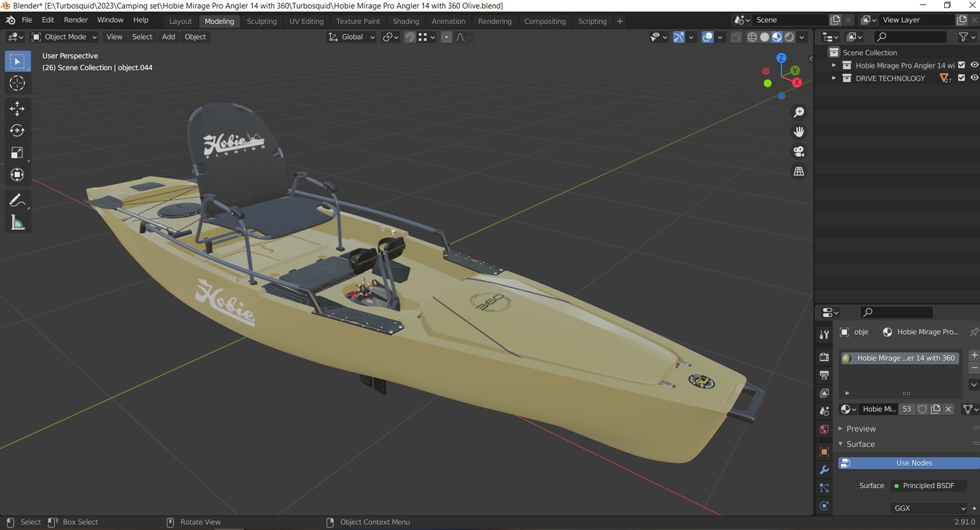Open the View Layer properties tab
The height and width of the screenshot is (530, 980).
(824, 393)
